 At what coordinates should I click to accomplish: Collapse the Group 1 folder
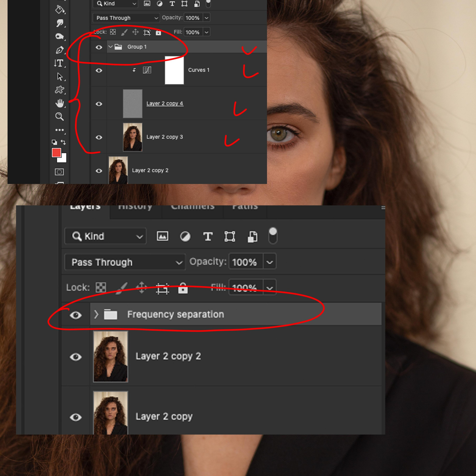pos(111,47)
